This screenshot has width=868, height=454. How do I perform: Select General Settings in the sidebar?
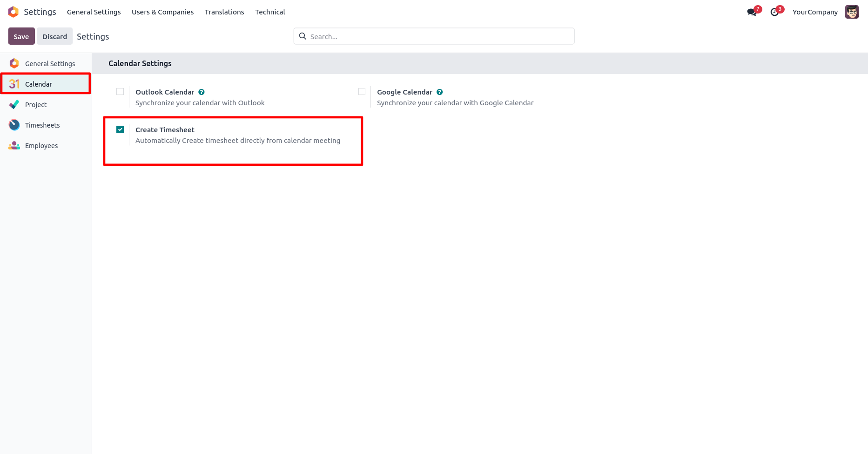tap(46, 63)
